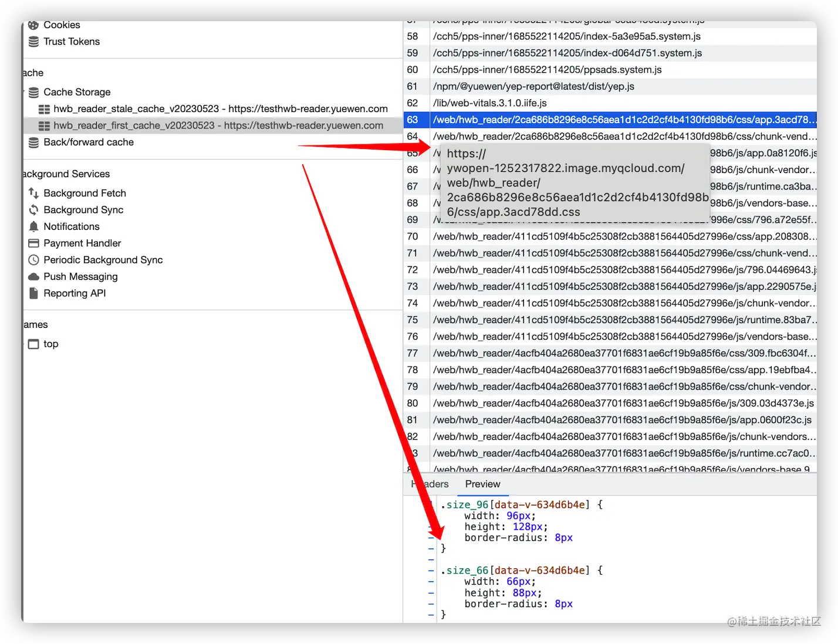Screen dimensions: 838x644
Task: Click the Back/forward cache icon
Action: coord(33,143)
